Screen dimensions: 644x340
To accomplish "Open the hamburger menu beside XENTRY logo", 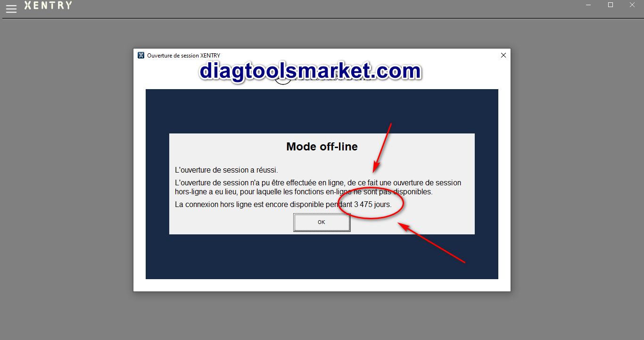I will click(11, 8).
